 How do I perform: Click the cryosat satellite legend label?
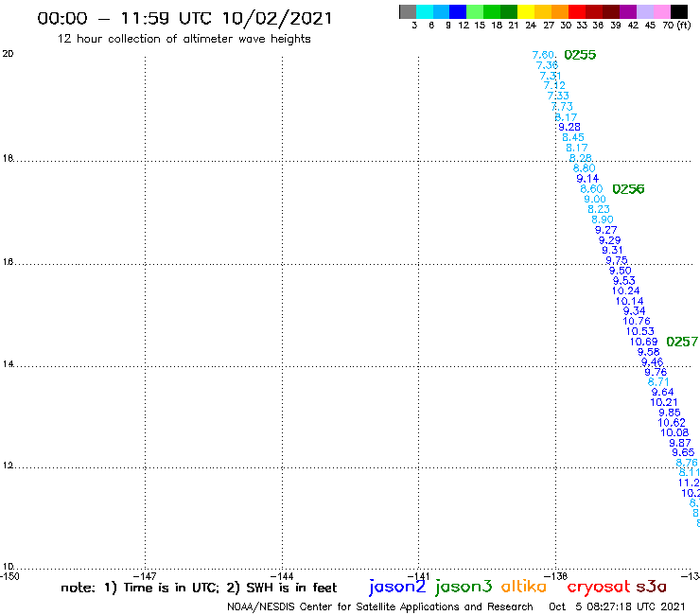click(599, 587)
